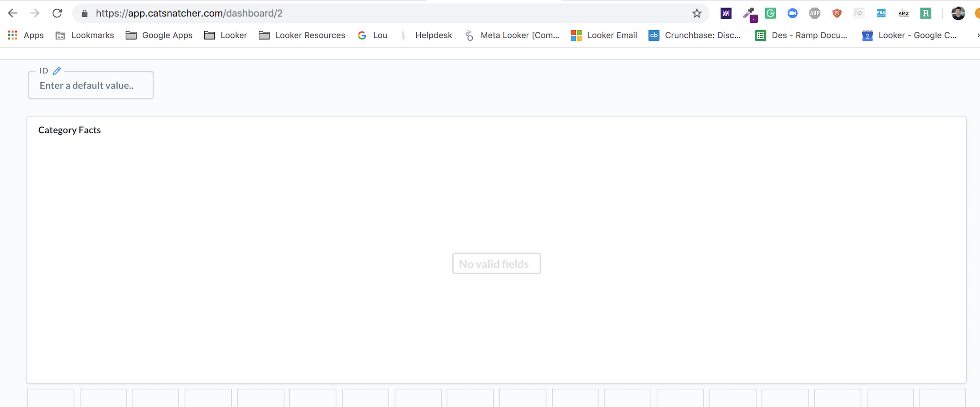Open the AdGuard shield extension
This screenshot has width=980, height=407.
point(837,13)
